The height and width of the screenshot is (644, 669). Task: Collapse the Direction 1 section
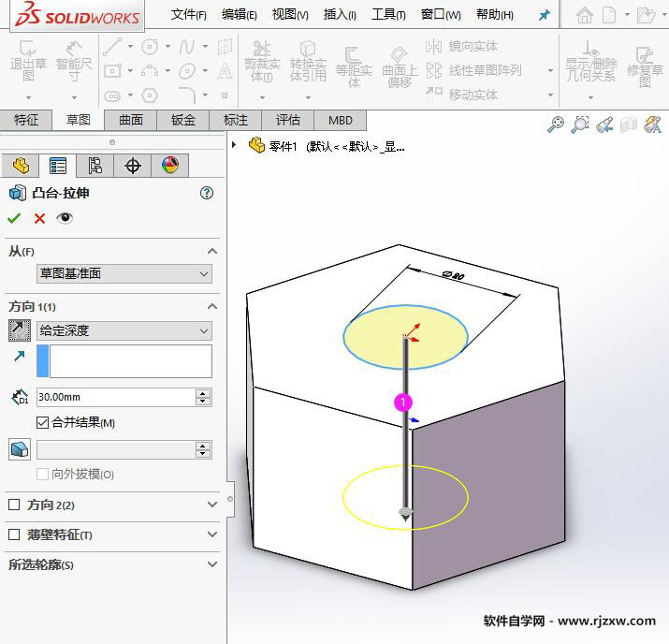(x=212, y=306)
